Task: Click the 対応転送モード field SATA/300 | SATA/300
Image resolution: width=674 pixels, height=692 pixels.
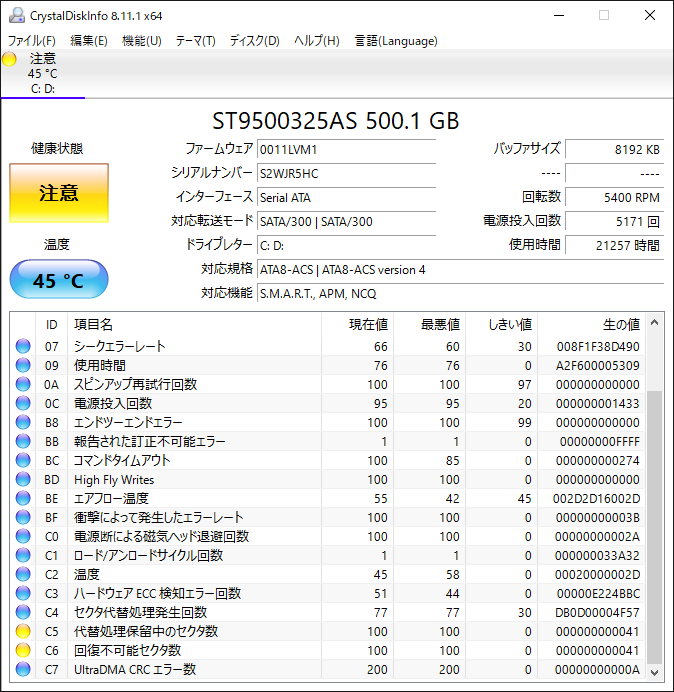Action: pos(346,221)
